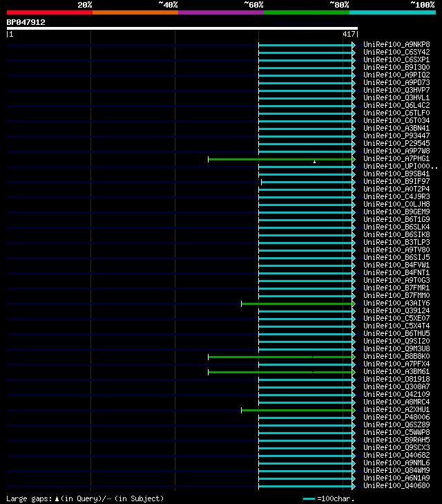Select the UniRef100_B9SB41 label
Viewport: 442px width, 504px height.
[x=396, y=174]
